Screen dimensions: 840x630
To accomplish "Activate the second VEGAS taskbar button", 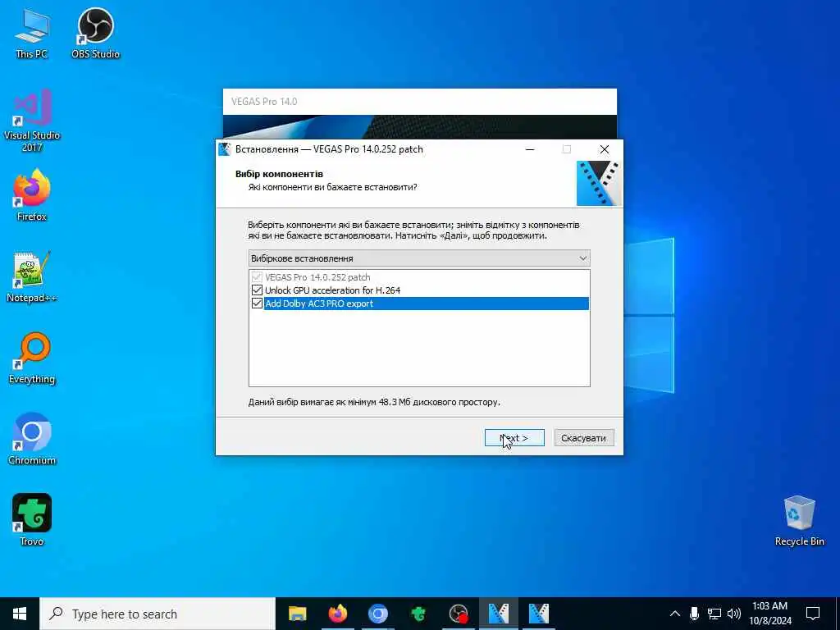I will point(538,614).
